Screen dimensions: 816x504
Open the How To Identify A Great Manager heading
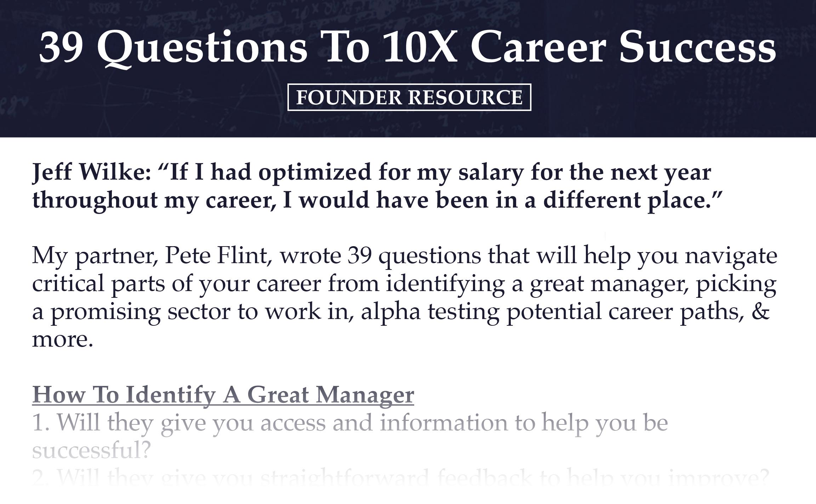pyautogui.click(x=223, y=394)
